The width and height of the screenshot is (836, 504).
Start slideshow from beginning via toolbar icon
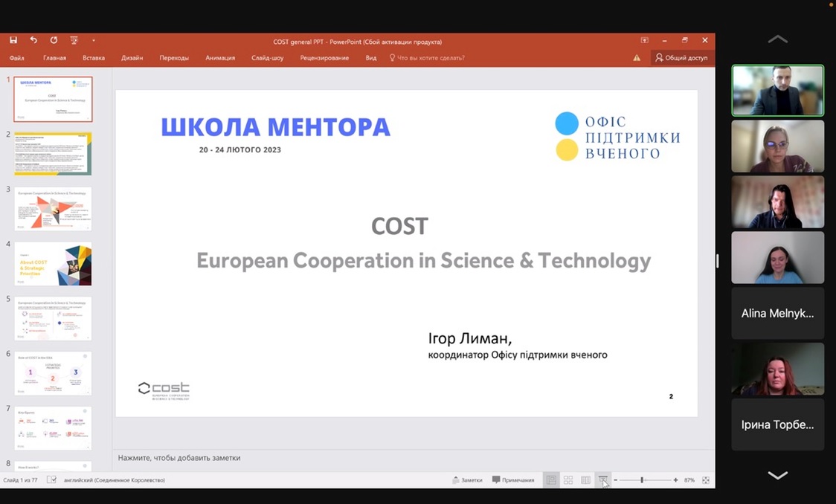tap(74, 40)
